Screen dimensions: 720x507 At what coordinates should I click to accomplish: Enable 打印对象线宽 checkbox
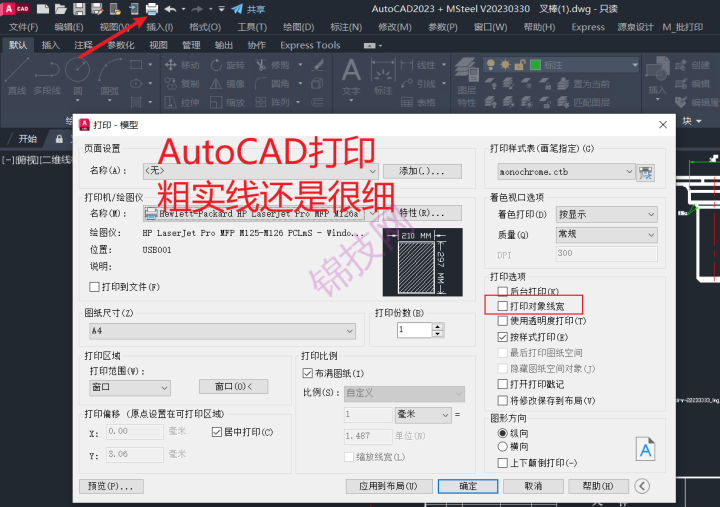(x=503, y=306)
